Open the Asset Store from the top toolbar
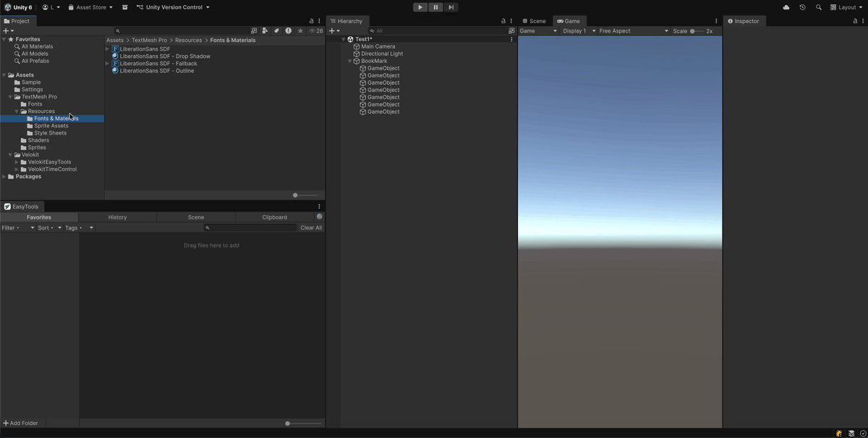The width and height of the screenshot is (868, 438). 90,7
